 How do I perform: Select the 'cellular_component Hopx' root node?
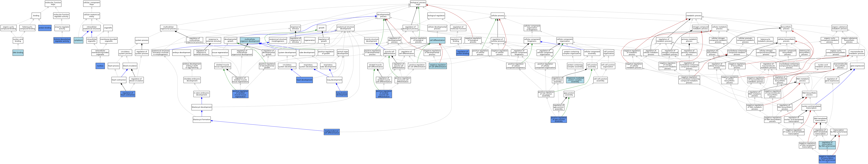[x=92, y=4]
